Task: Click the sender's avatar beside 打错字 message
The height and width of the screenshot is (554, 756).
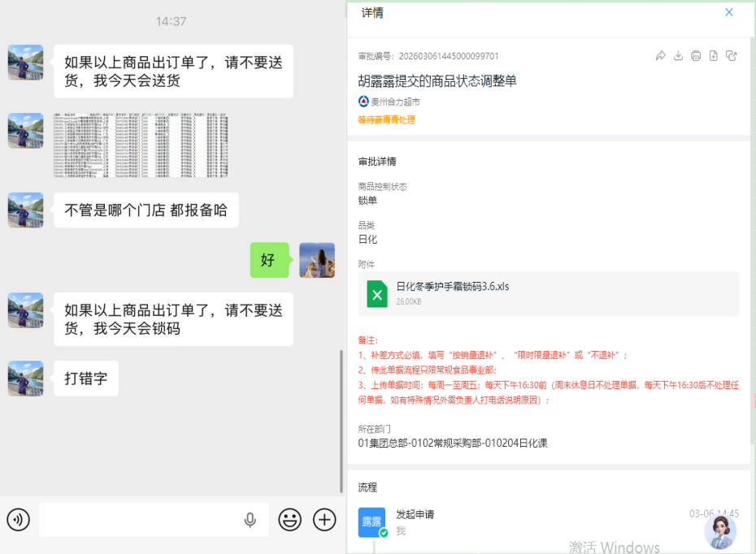Action: point(25,379)
